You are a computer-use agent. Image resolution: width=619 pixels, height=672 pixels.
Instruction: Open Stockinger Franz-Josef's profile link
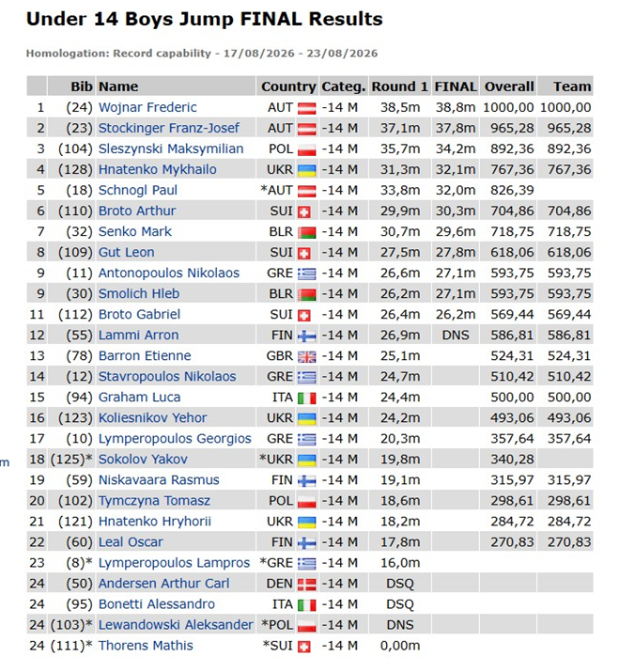click(x=169, y=128)
